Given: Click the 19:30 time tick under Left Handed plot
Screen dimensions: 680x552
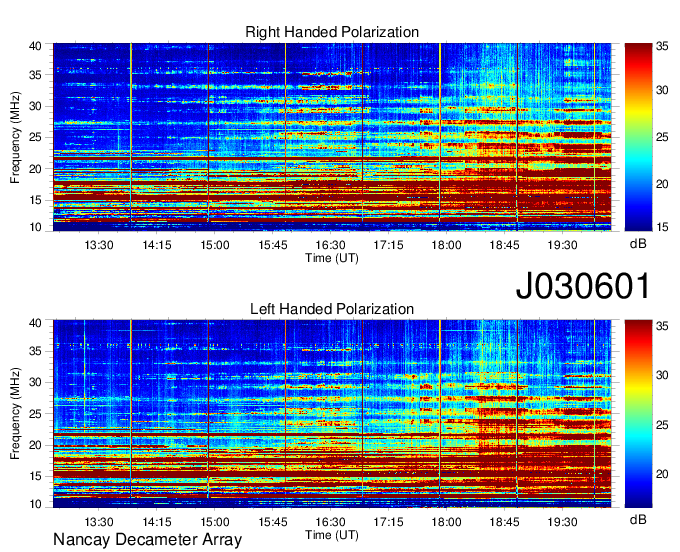Looking at the screenshot, I should (x=562, y=522).
